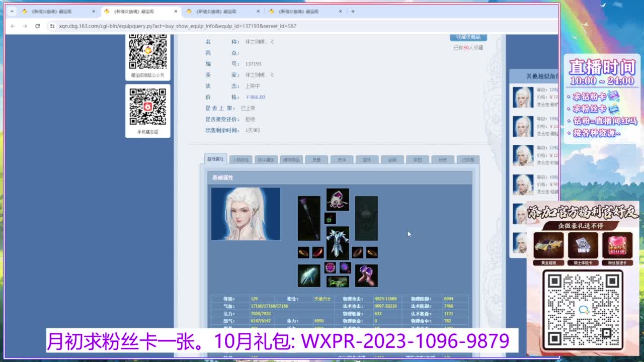Click the purple orb equipment icon
The width and height of the screenshot is (644, 362).
345,267
